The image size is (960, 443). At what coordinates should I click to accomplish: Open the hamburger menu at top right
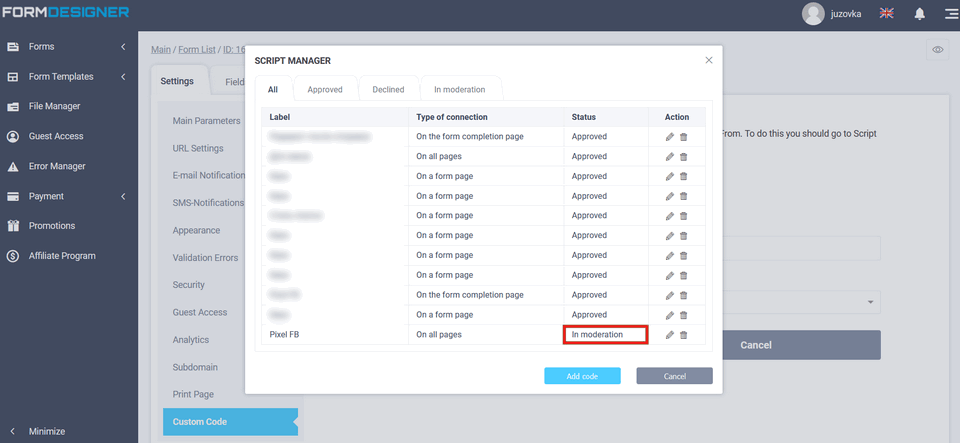[951, 14]
